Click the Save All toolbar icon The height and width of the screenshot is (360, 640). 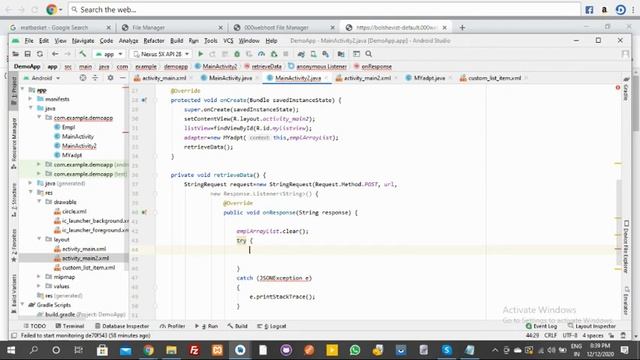[x=28, y=54]
